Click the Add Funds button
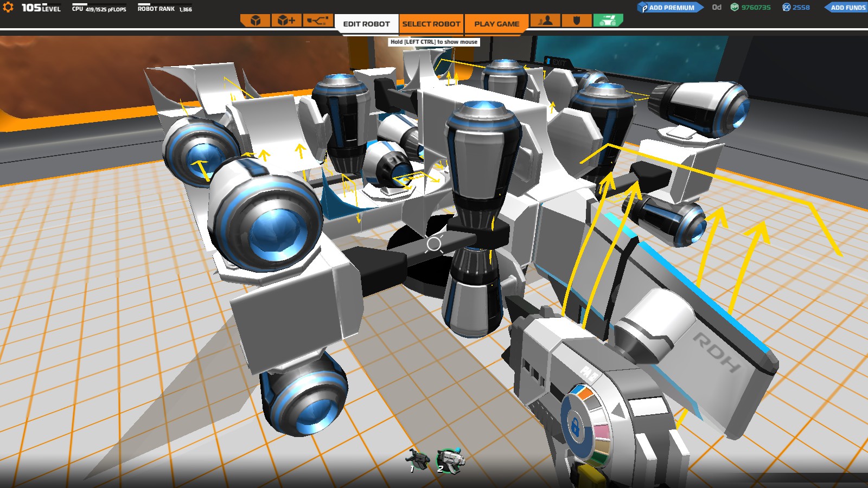 [x=847, y=8]
